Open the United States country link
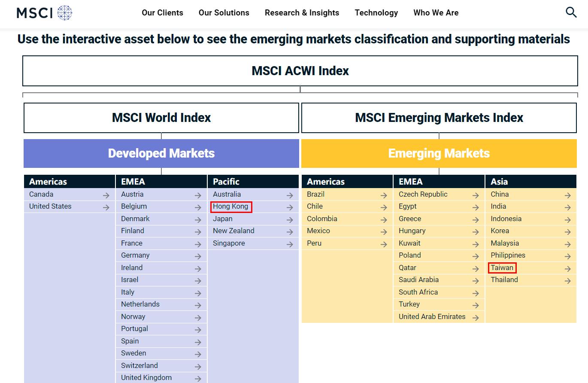The height and width of the screenshot is (383, 588). click(x=50, y=207)
